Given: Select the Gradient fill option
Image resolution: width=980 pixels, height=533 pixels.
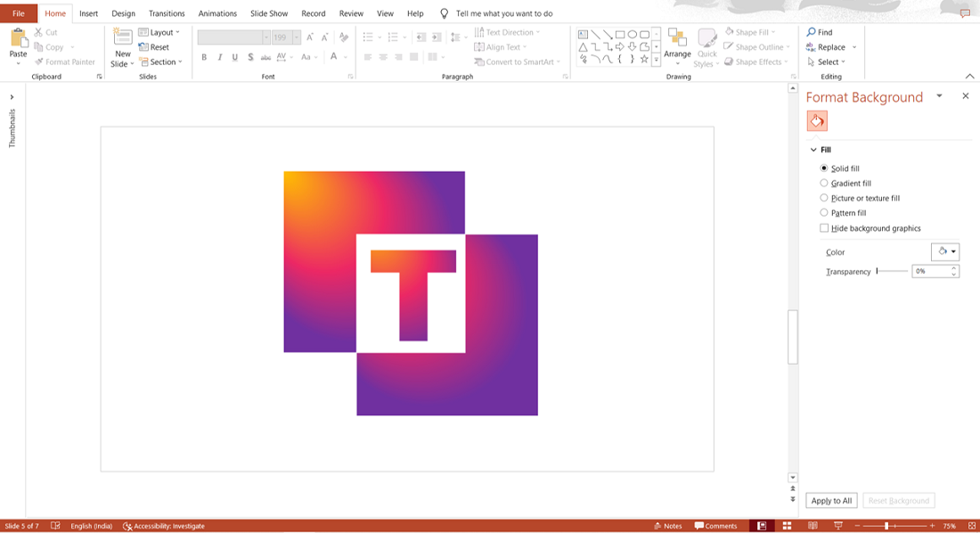Looking at the screenshot, I should 845,184.
